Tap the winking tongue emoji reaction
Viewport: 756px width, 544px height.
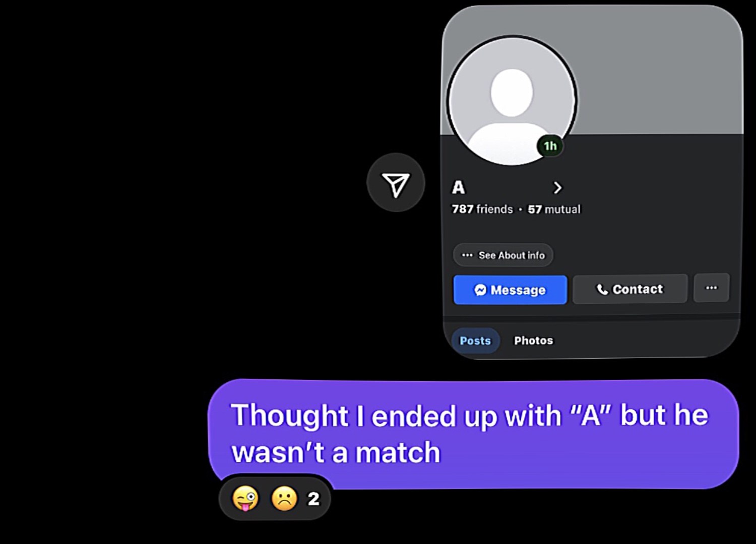(245, 498)
